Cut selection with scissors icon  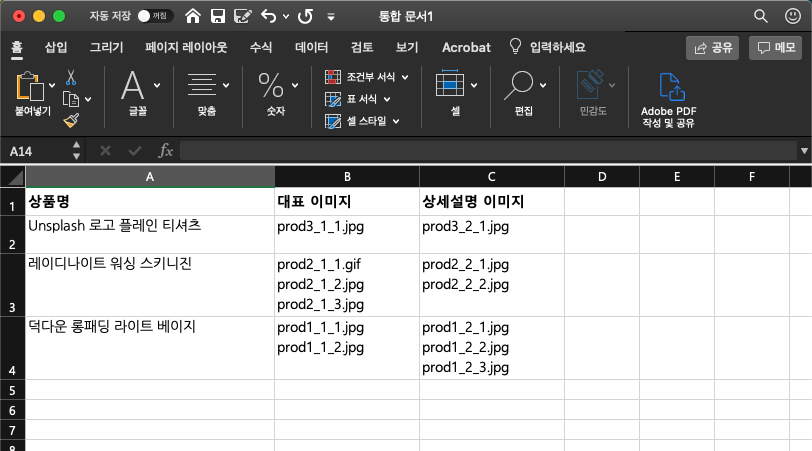71,77
